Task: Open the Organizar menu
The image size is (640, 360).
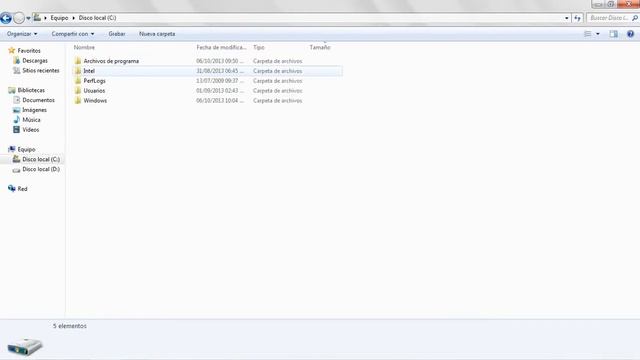Action: click(x=22, y=34)
